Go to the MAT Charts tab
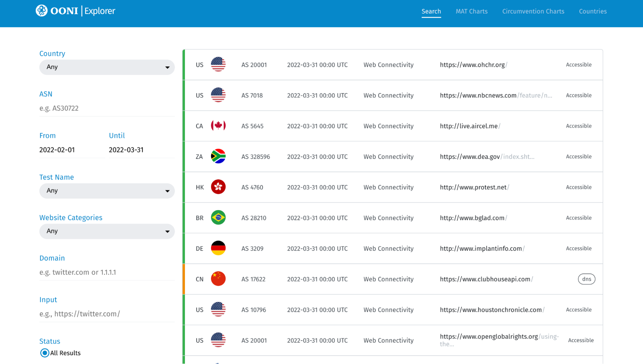 click(471, 11)
